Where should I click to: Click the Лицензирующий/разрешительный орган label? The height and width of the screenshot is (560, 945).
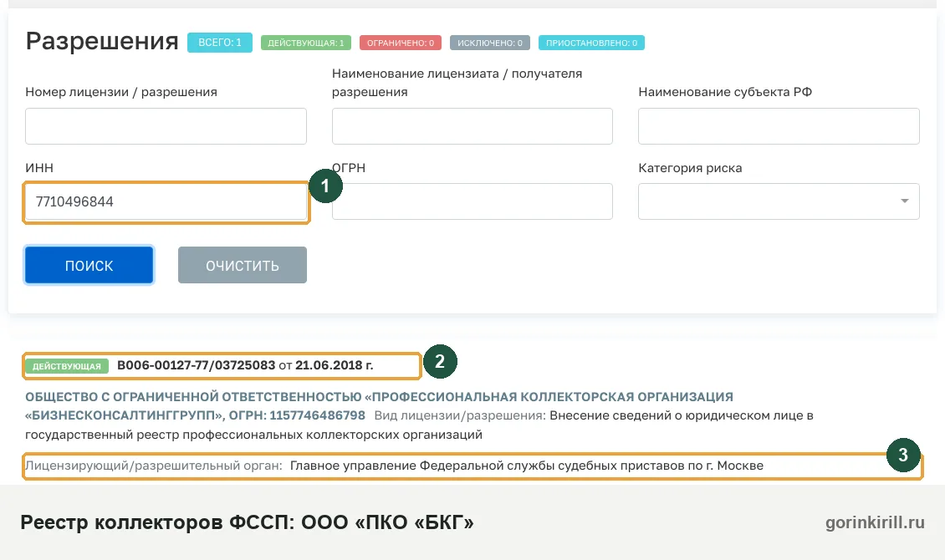point(154,466)
